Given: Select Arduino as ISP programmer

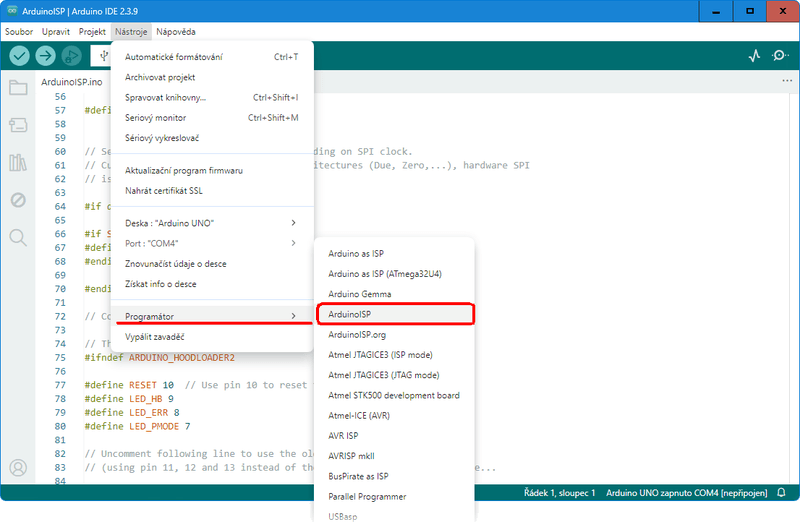Looking at the screenshot, I should 394,254.
